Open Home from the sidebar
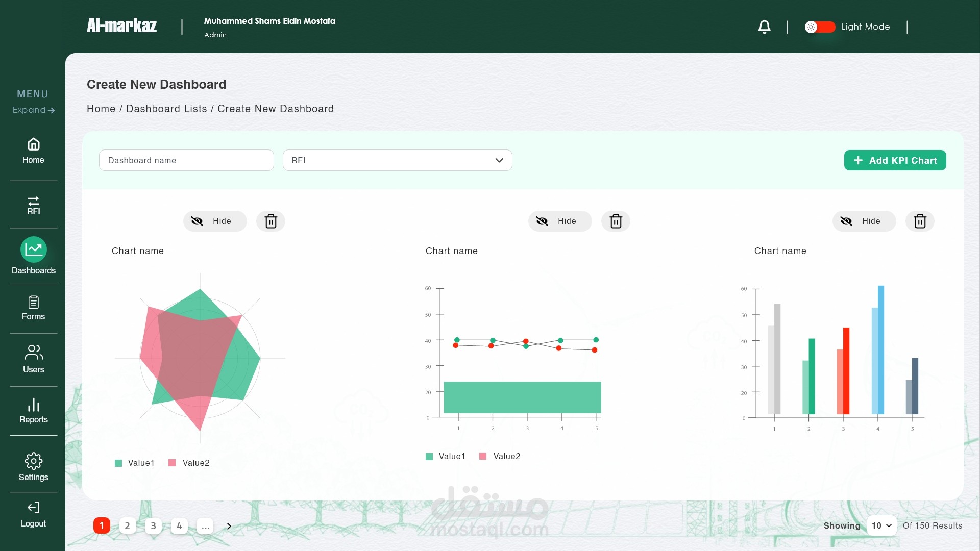Image resolution: width=980 pixels, height=551 pixels. tap(33, 151)
